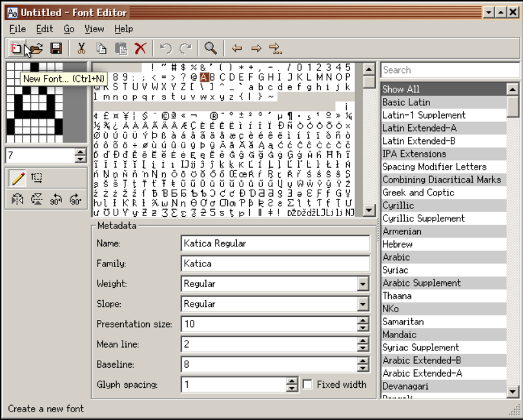Screen dimensions: 523x420
Task: Delete glyph using the red X icon
Action: pos(140,48)
